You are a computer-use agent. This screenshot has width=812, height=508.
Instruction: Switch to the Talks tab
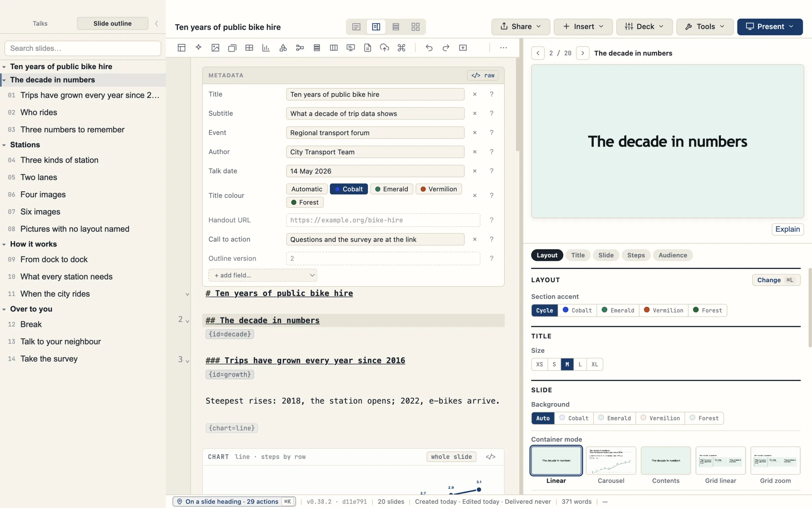coord(40,23)
